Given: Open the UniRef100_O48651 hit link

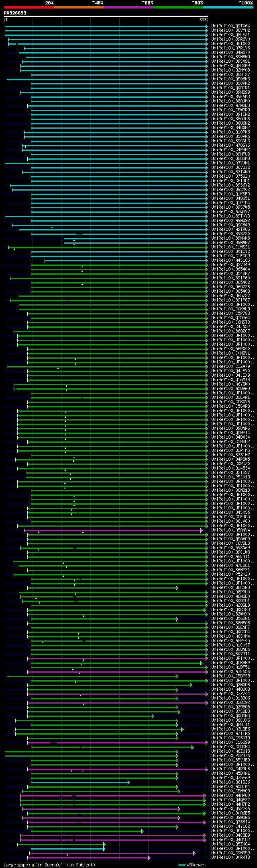Looking at the screenshot, I should pyautogui.click(x=230, y=199).
